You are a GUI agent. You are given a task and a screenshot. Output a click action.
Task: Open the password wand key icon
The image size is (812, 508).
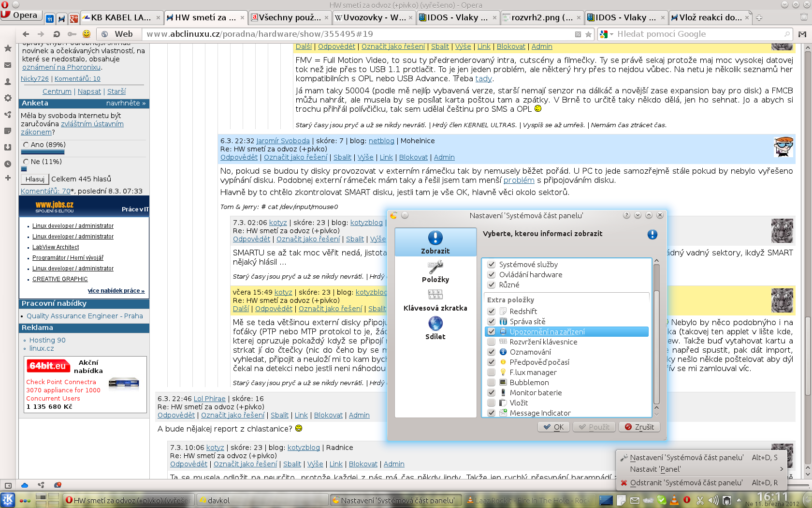tap(72, 34)
